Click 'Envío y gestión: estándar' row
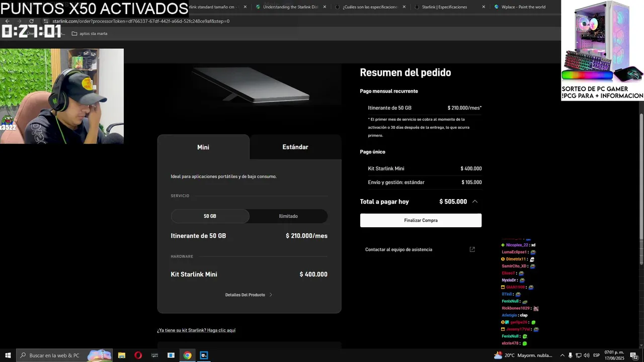Image resolution: width=644 pixels, height=362 pixels. point(425,182)
